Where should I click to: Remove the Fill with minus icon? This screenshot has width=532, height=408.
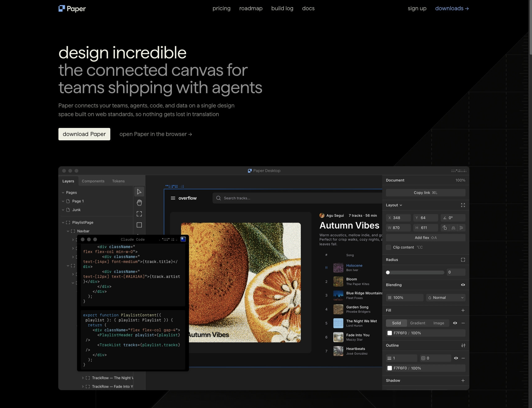[x=463, y=323]
